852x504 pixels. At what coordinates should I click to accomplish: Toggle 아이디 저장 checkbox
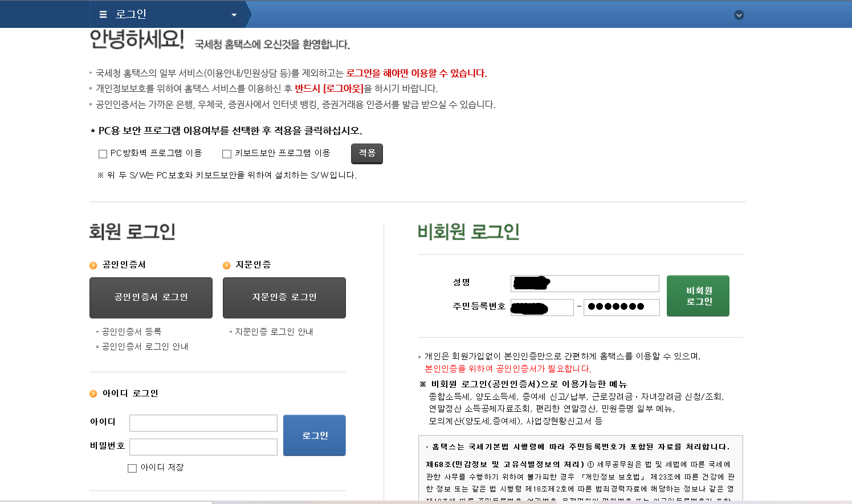pos(132,468)
